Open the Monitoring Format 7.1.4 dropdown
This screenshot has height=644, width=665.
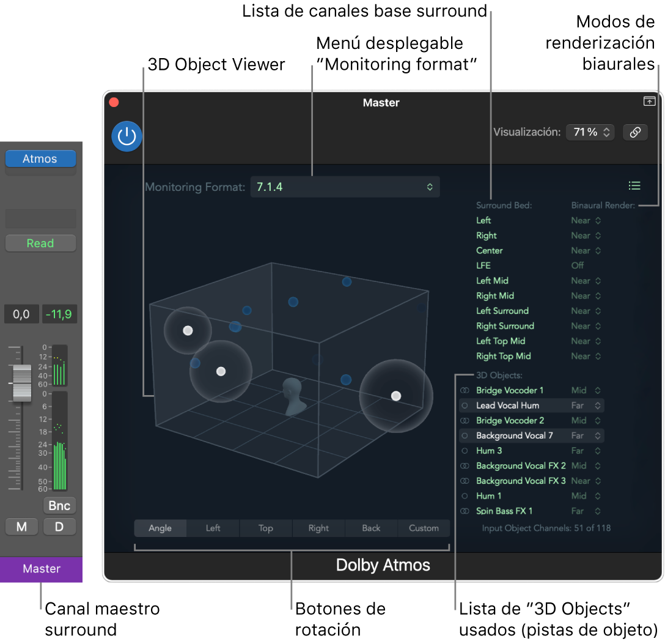pos(345,187)
